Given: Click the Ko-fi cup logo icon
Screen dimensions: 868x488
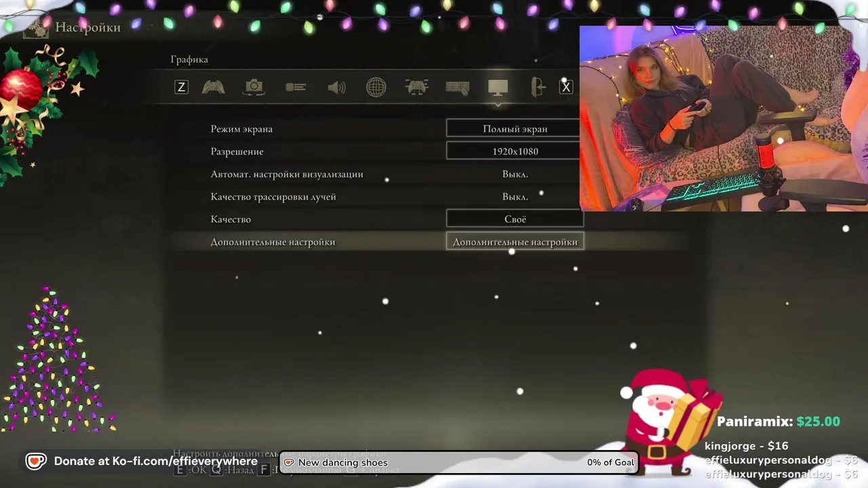Looking at the screenshot, I should pos(35,462).
